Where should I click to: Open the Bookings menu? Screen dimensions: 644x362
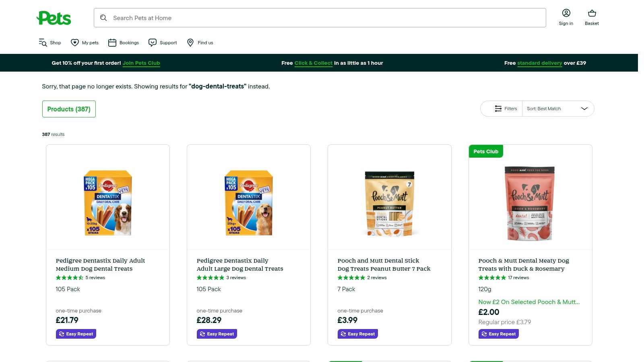click(124, 43)
